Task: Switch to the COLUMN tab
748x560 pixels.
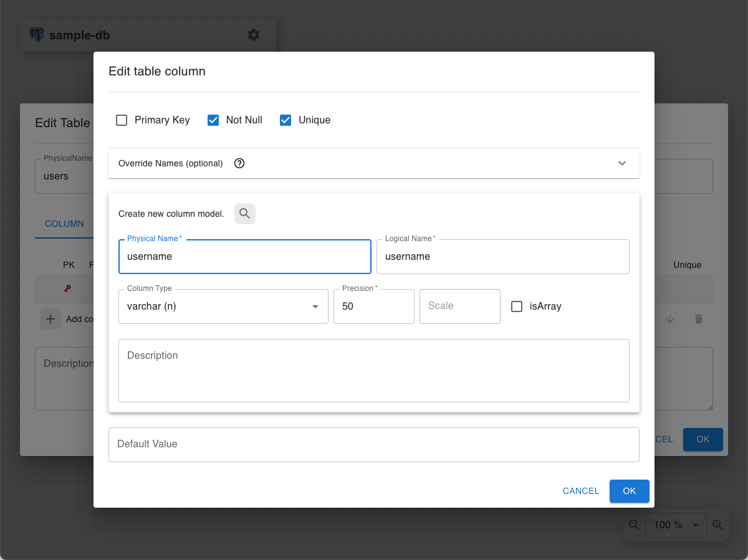Action: [64, 224]
